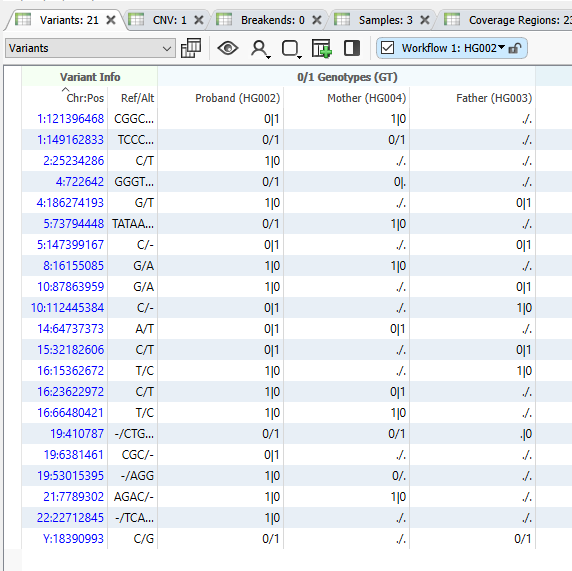Open variant link 22:22712845
Screen dimensions: 572x571
(x=70, y=518)
